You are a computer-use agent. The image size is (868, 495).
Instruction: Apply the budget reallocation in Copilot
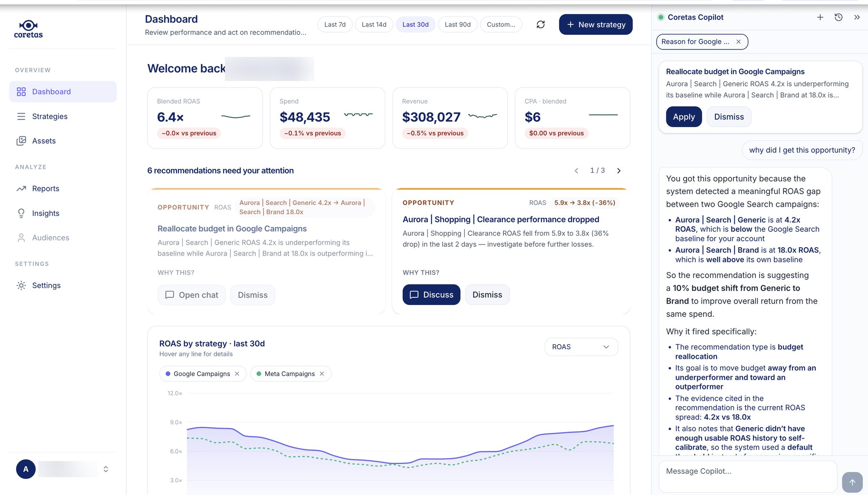click(684, 117)
